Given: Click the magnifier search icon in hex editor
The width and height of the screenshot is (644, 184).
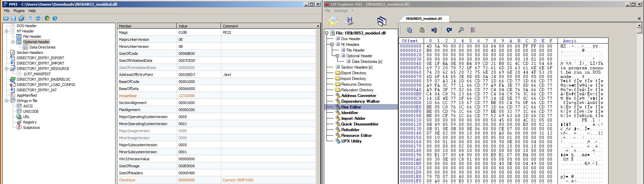Looking at the screenshot, I should click(x=461, y=30).
